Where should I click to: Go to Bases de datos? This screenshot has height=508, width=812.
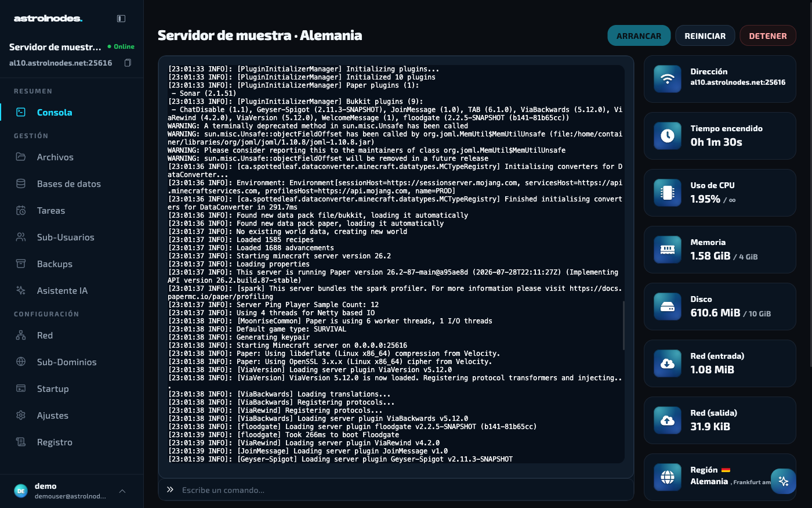[x=71, y=184]
